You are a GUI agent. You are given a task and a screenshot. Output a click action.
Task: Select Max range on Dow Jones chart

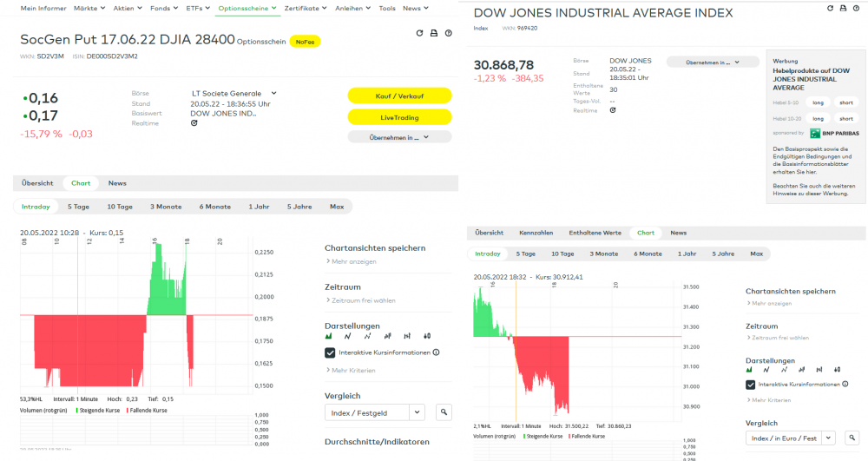click(x=757, y=254)
